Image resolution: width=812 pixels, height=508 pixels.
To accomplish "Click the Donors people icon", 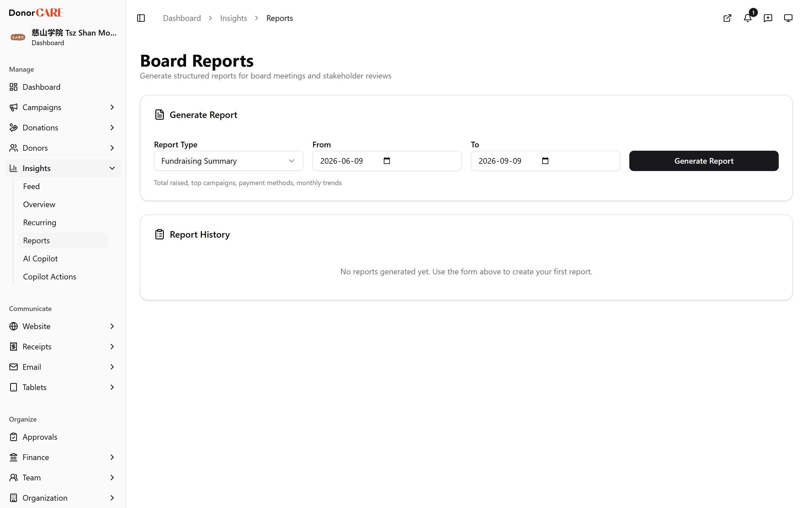I will pyautogui.click(x=14, y=148).
